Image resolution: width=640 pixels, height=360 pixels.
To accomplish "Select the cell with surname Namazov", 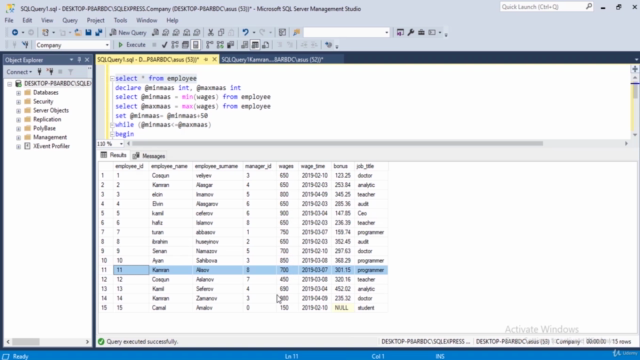I will [x=218, y=251].
